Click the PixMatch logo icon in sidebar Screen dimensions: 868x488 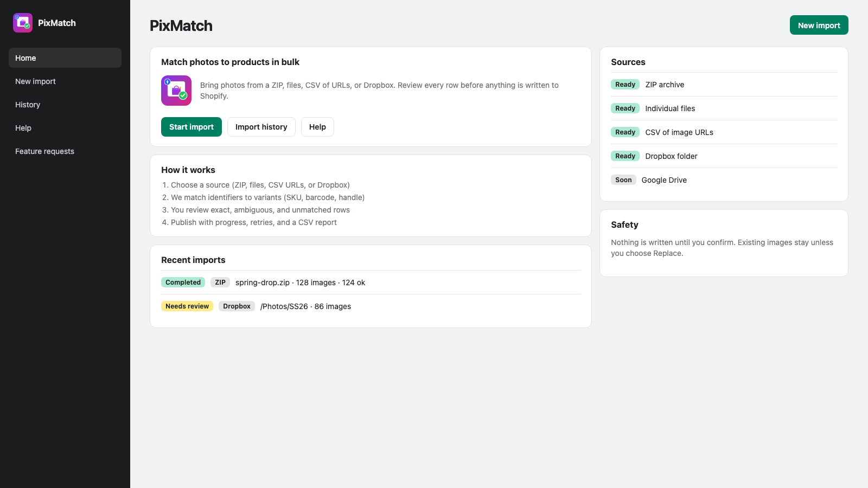pyautogui.click(x=23, y=23)
